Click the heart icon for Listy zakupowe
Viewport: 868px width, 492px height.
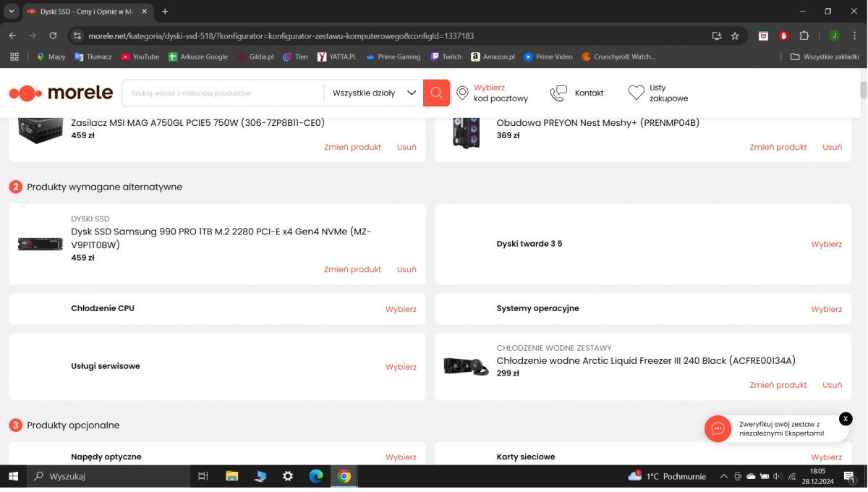click(x=636, y=93)
